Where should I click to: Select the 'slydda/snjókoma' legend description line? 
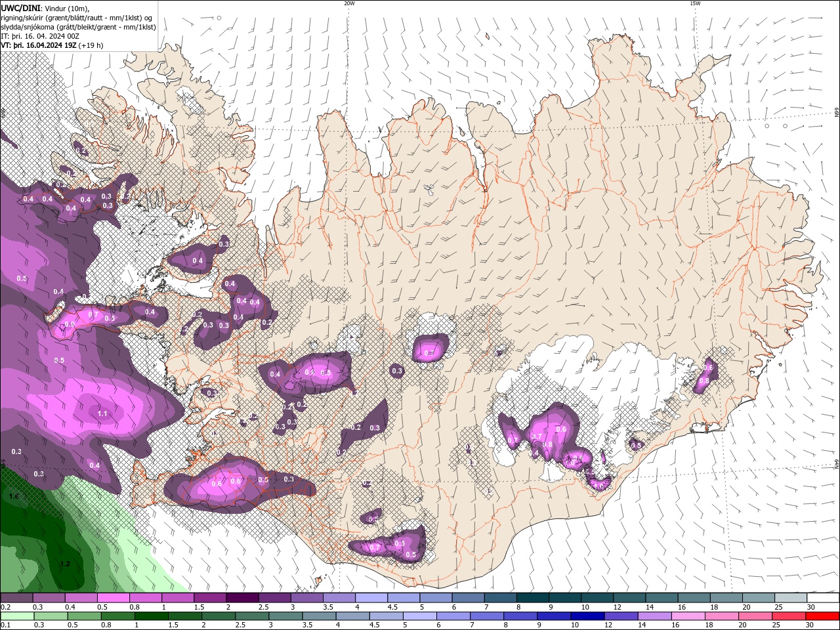coord(78,27)
